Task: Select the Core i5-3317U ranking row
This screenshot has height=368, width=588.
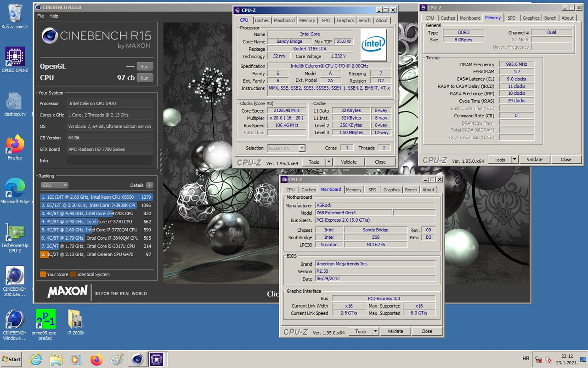Action: tap(96, 246)
